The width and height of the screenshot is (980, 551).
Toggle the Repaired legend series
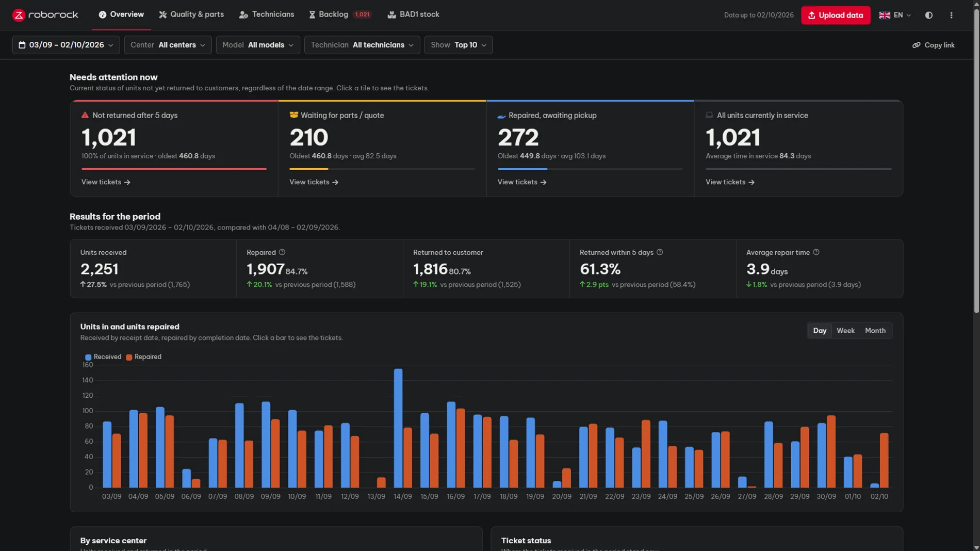[144, 357]
